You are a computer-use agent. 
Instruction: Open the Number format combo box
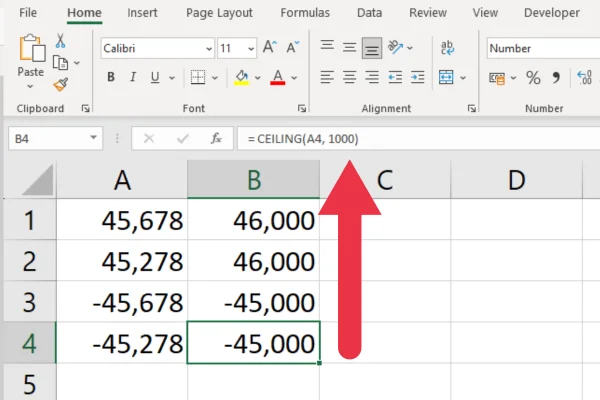pyautogui.click(x=543, y=48)
